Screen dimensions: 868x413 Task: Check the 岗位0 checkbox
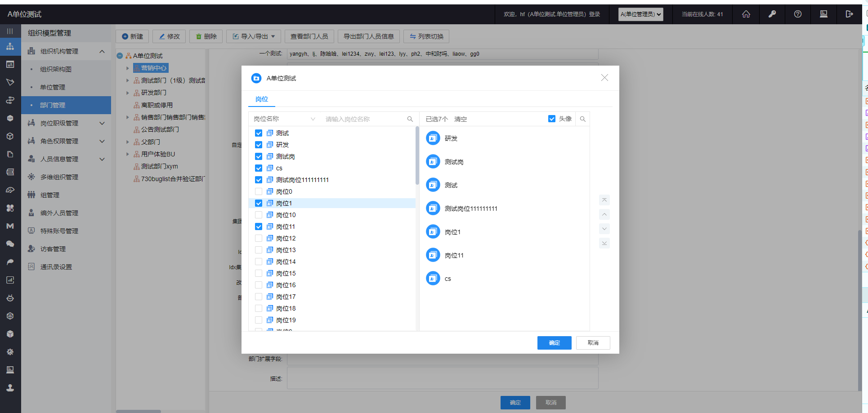pyautogui.click(x=259, y=191)
